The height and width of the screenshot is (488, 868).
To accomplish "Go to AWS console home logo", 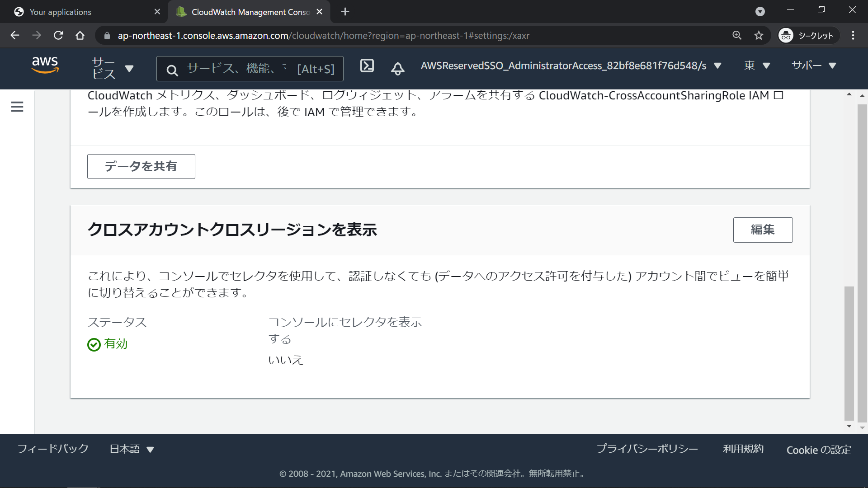I will 45,66.
